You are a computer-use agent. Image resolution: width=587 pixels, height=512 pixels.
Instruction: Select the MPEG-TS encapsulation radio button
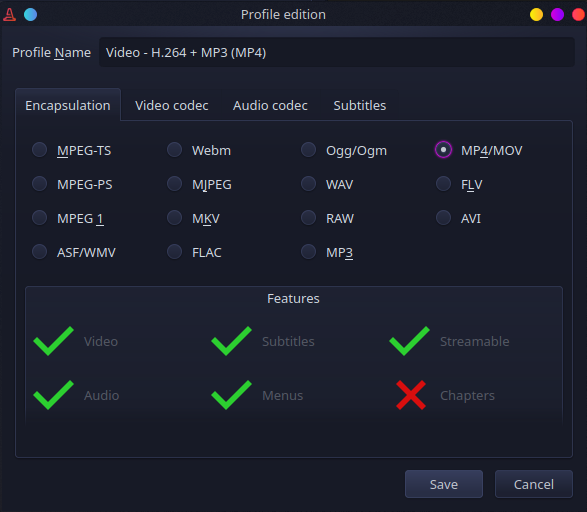pyautogui.click(x=39, y=150)
